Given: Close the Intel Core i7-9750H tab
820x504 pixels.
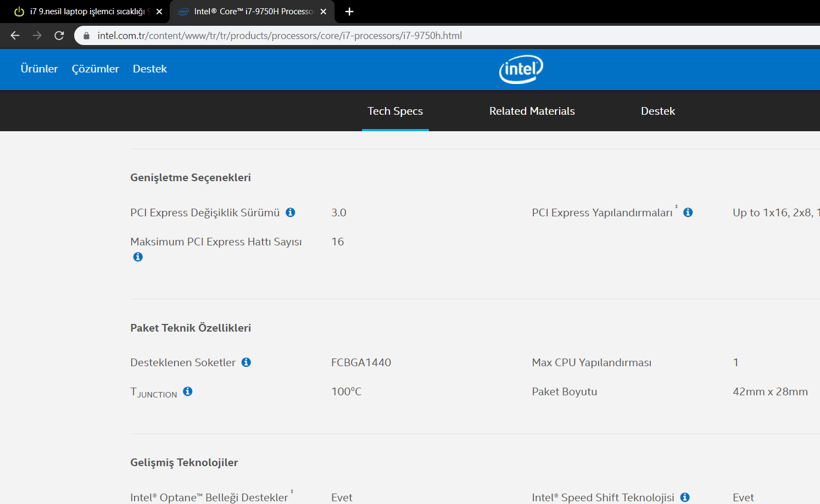Looking at the screenshot, I should point(323,12).
